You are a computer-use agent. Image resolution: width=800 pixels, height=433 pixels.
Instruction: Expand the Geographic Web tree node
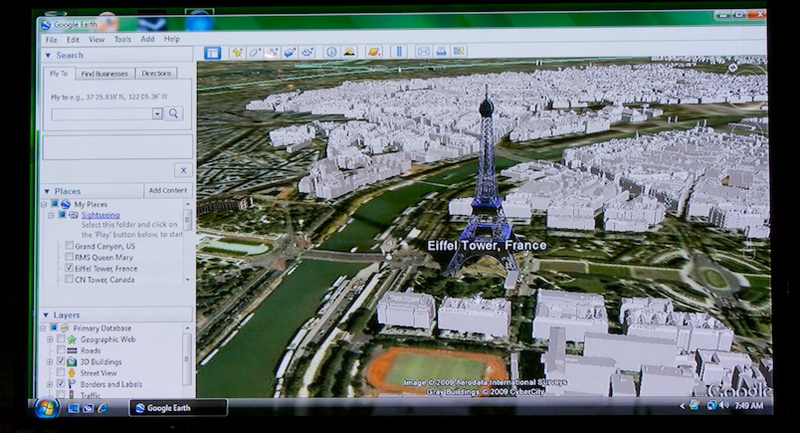click(x=50, y=339)
